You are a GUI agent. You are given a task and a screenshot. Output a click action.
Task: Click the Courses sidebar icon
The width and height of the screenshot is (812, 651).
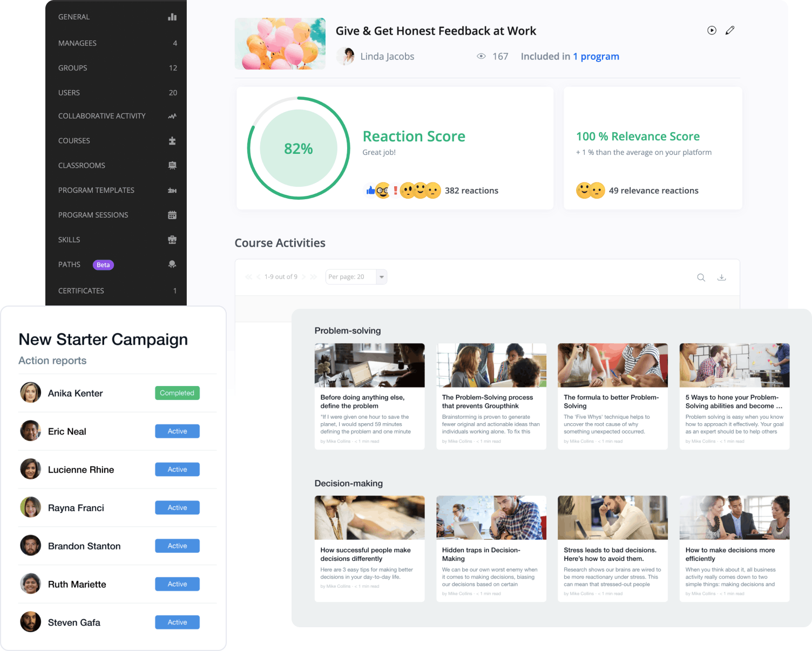coord(172,141)
